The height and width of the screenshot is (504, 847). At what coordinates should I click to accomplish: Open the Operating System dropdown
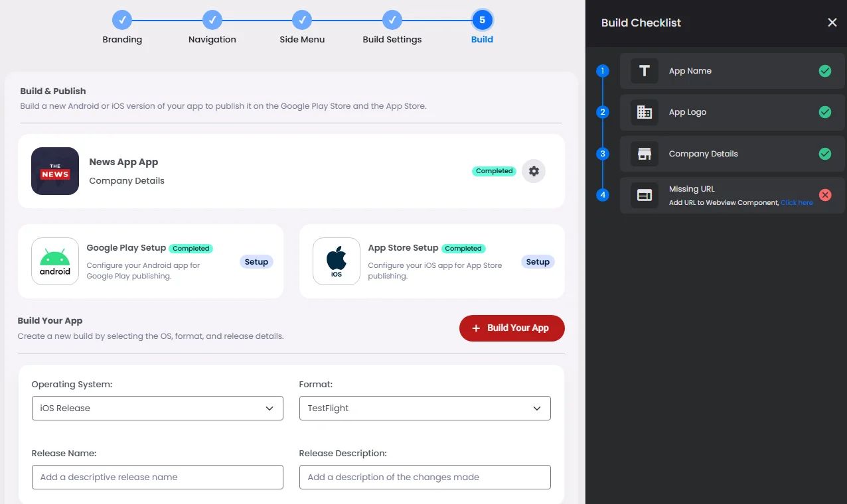(157, 408)
